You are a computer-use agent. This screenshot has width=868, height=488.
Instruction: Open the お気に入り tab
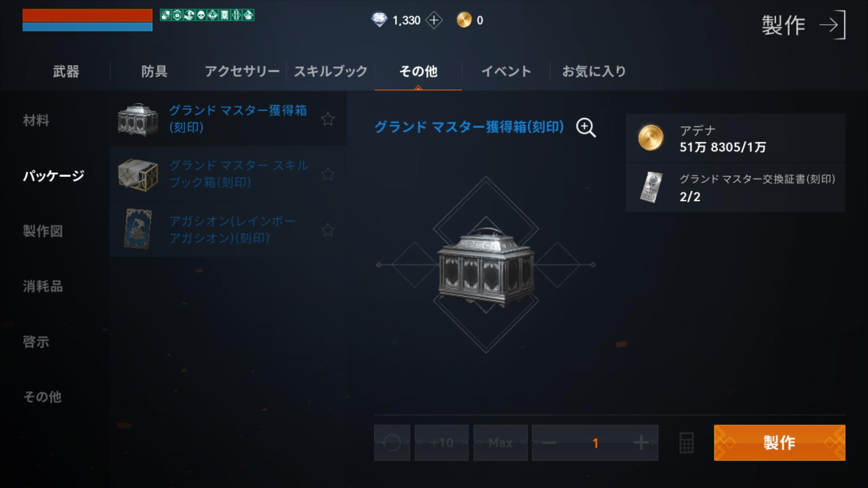[x=594, y=71]
